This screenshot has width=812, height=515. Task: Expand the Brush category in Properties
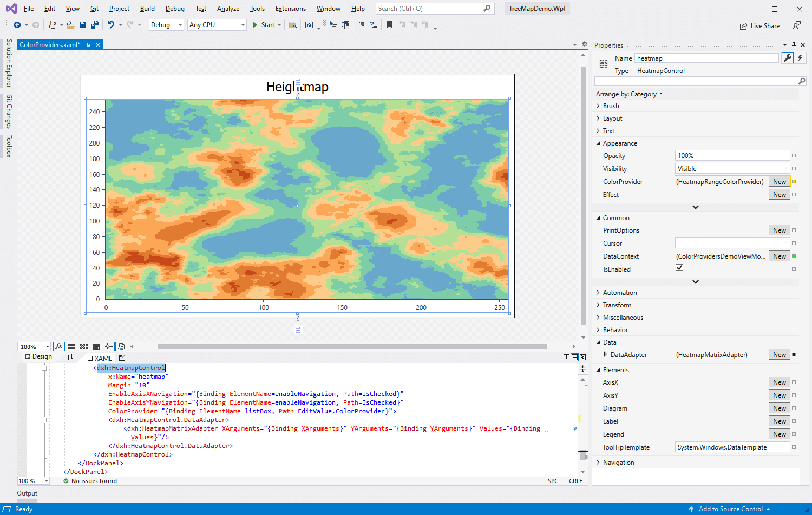click(x=598, y=106)
